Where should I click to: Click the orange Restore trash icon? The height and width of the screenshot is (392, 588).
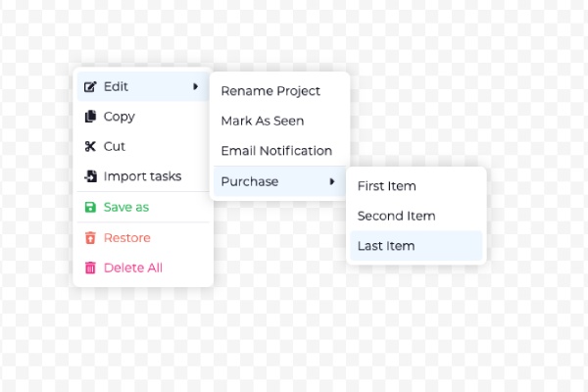[90, 238]
